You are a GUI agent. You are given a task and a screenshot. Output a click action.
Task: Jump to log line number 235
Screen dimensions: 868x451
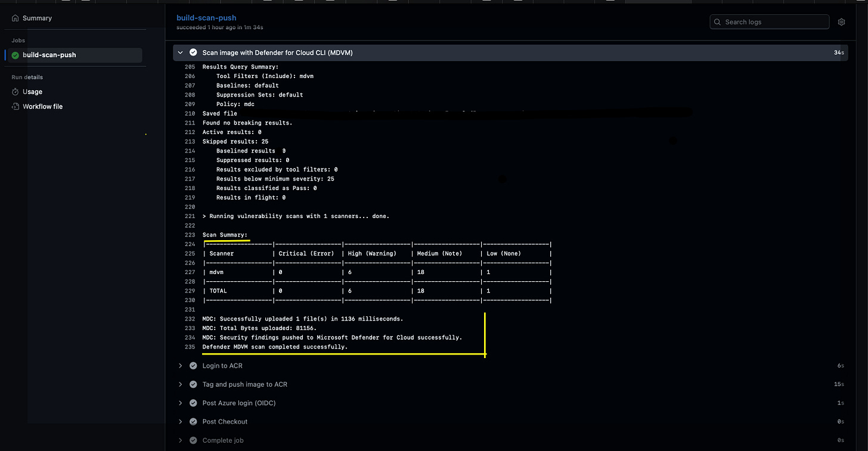point(190,347)
